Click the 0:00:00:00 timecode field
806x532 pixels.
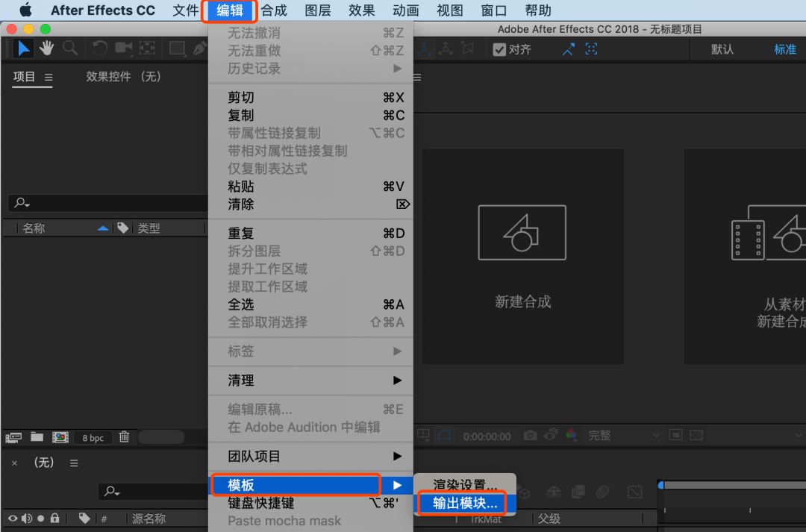[487, 435]
